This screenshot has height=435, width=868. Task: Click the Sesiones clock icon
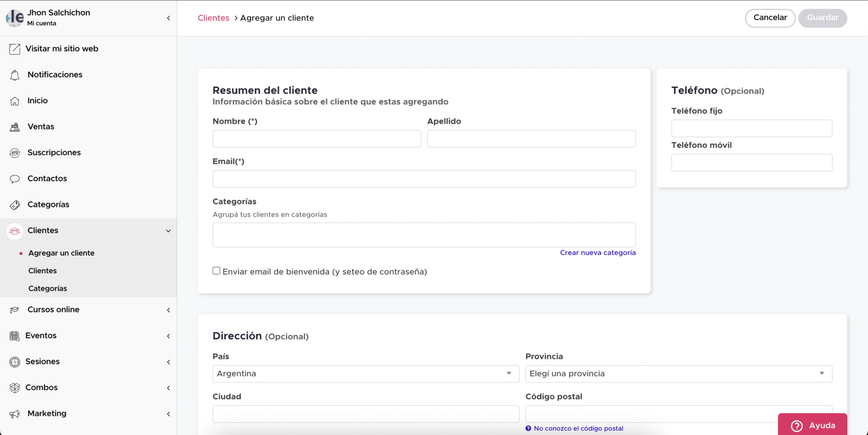pyautogui.click(x=15, y=362)
